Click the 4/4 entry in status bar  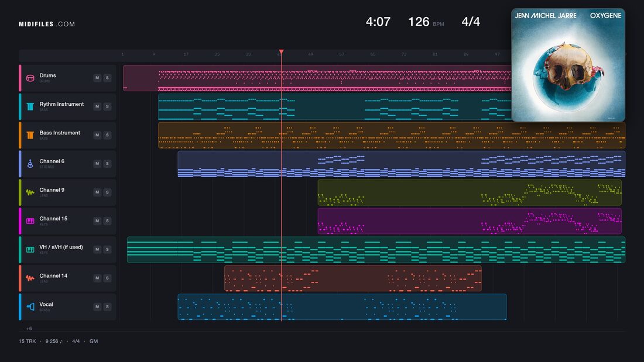click(x=76, y=341)
